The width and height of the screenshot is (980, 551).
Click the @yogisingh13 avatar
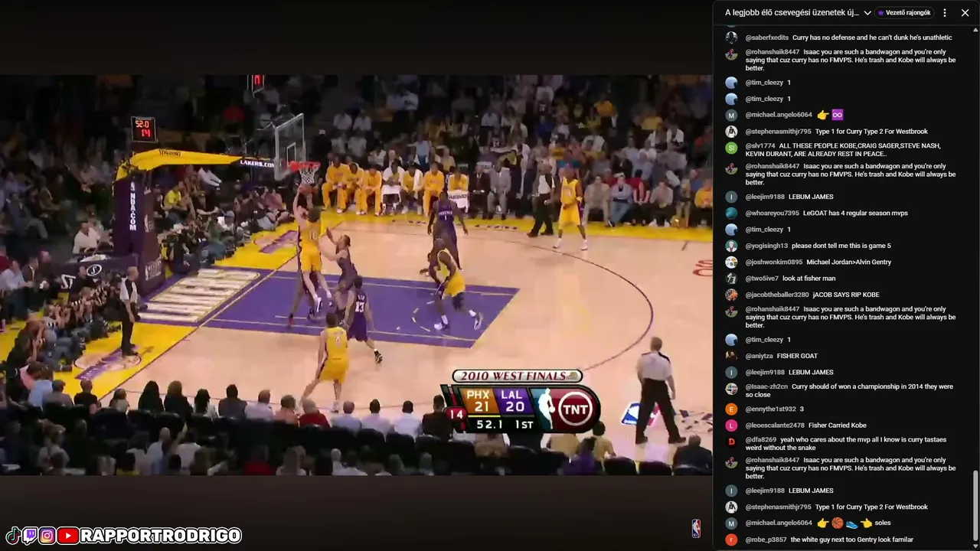[731, 246]
